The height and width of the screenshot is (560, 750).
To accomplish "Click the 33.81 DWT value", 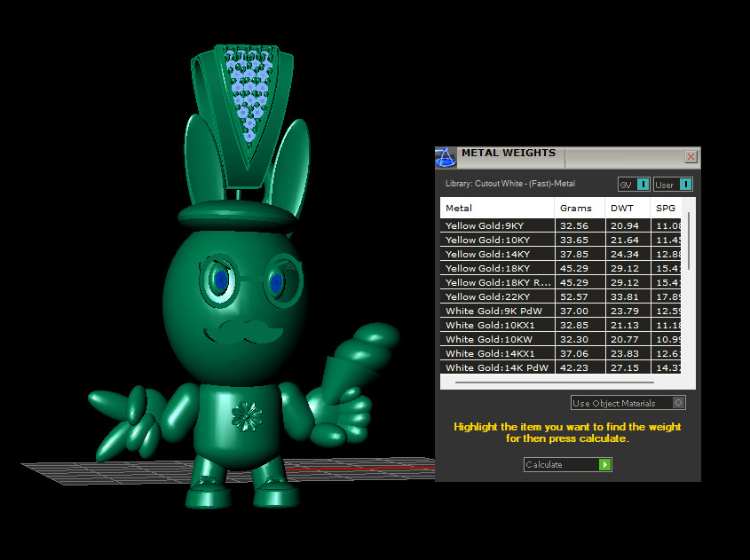I will tap(625, 296).
